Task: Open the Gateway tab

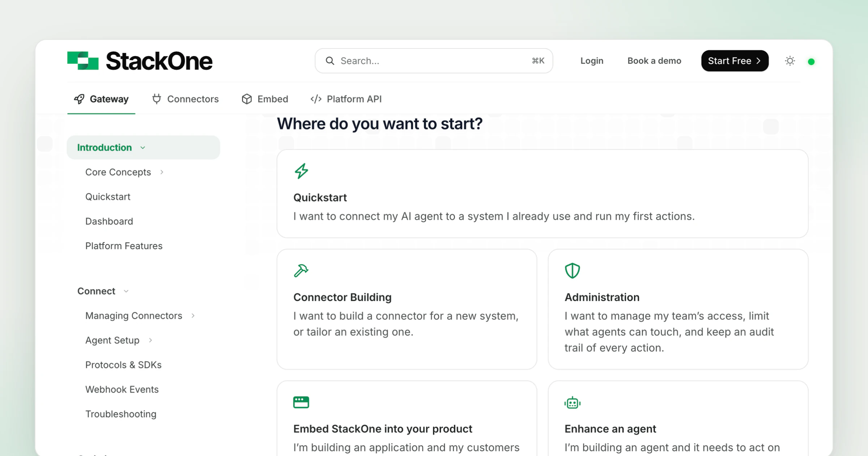Action: click(x=101, y=99)
